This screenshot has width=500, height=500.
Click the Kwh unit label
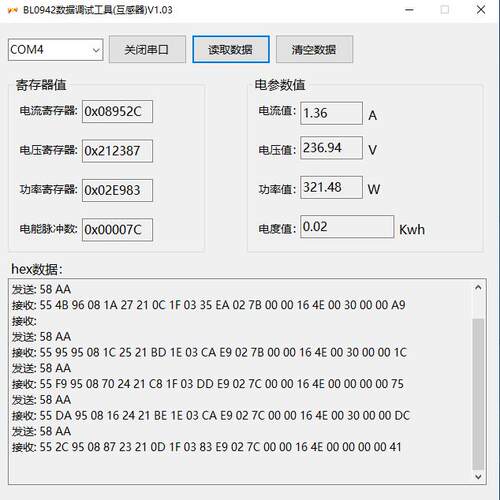click(x=412, y=230)
